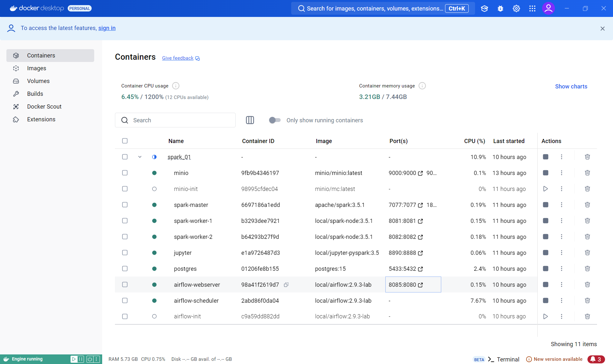This screenshot has height=364, width=613.
Task: Click the containers Search field
Action: (175, 120)
